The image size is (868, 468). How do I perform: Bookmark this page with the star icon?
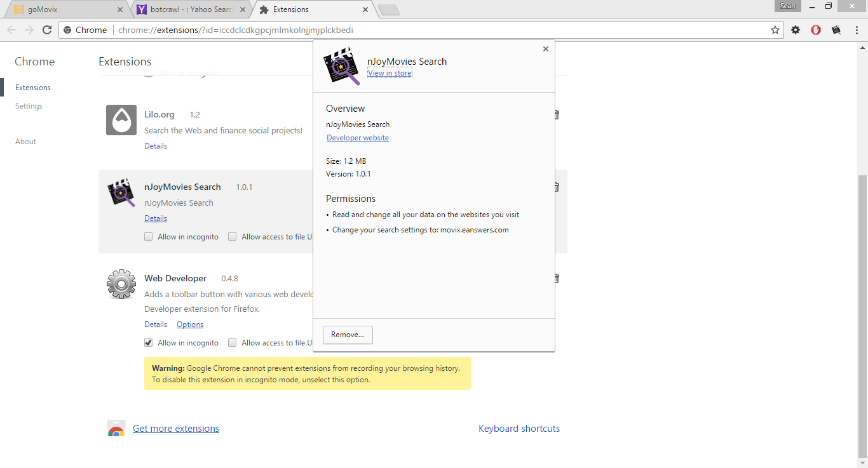[x=775, y=30]
